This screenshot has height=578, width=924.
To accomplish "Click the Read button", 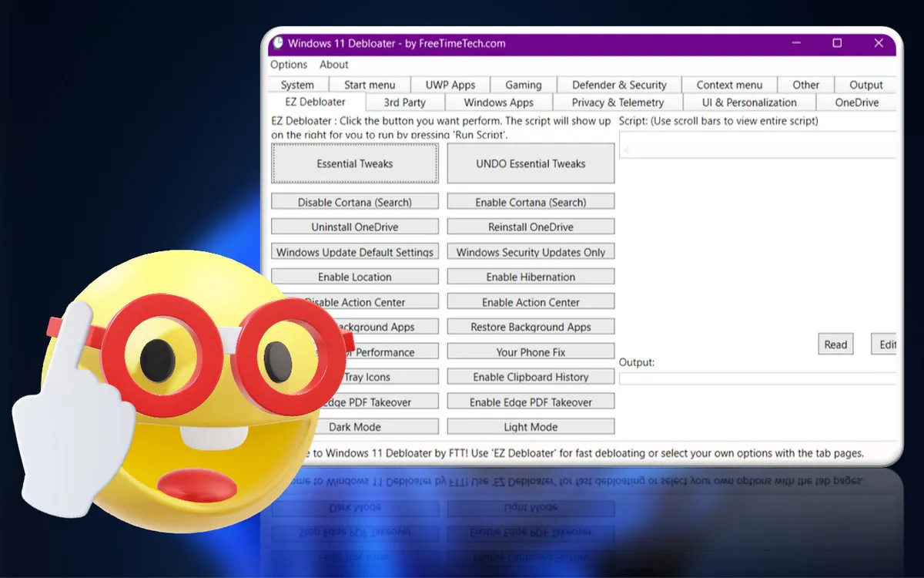I will coord(835,344).
